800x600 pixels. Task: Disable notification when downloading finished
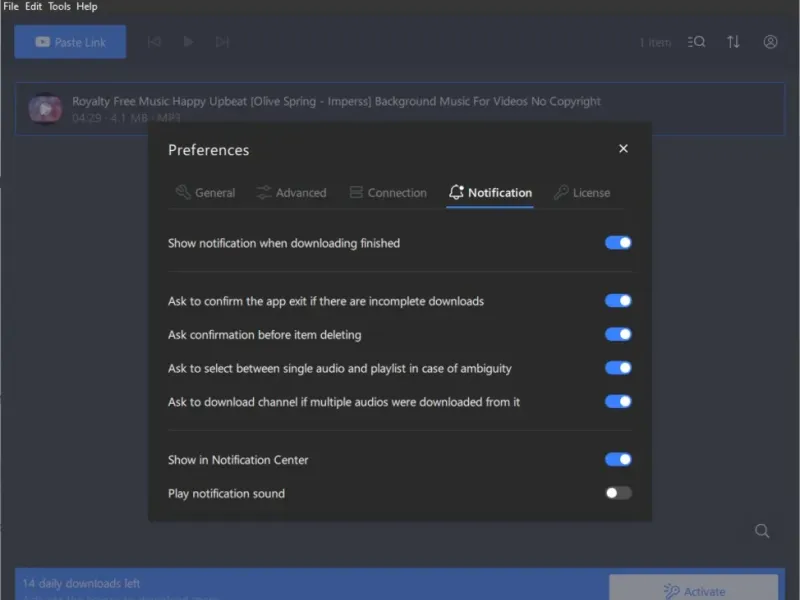tap(618, 243)
